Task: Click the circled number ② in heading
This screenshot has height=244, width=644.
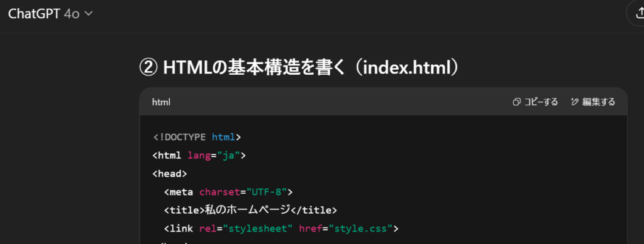Action: point(148,68)
